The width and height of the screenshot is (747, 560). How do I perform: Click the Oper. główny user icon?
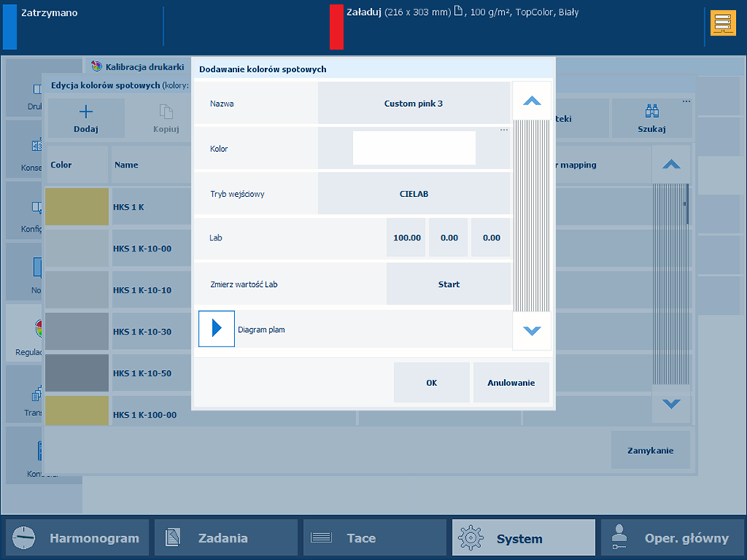tap(620, 537)
